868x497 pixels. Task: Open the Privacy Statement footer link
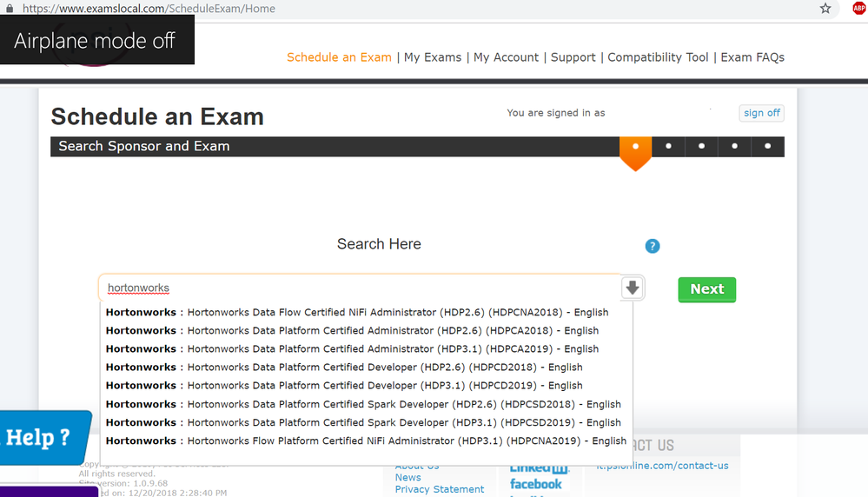point(440,489)
